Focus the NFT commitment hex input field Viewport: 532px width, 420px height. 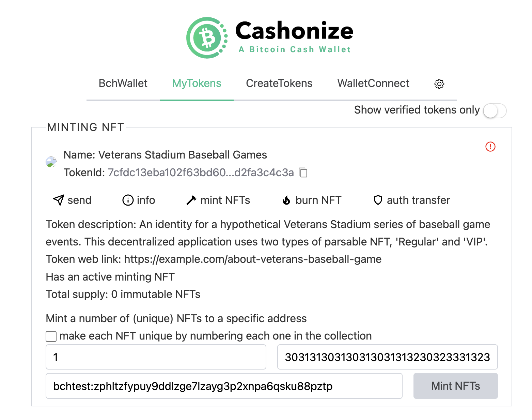tap(387, 357)
